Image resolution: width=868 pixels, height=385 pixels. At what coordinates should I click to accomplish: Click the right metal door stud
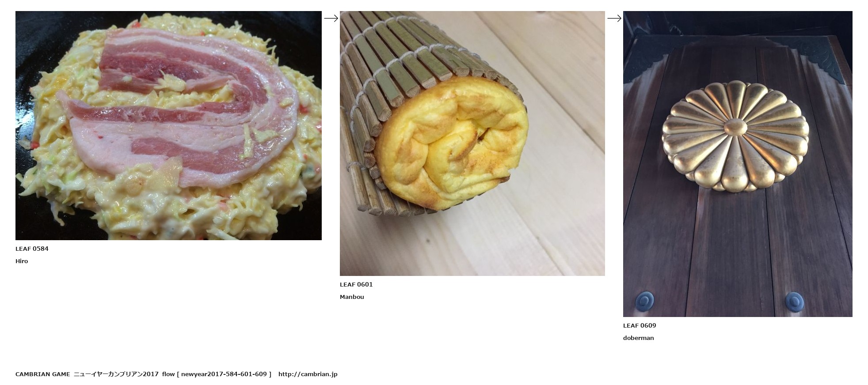[794, 302]
